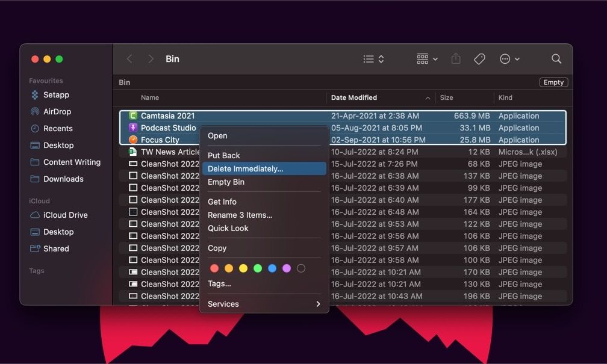Go forward with the toolbar forward arrow

151,59
